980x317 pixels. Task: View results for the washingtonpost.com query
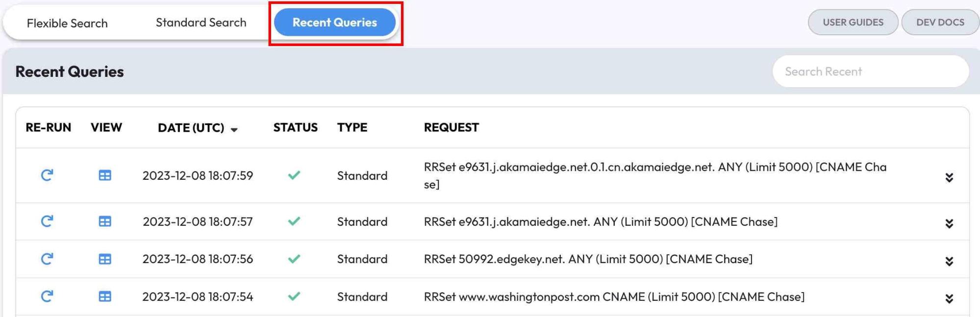point(105,296)
